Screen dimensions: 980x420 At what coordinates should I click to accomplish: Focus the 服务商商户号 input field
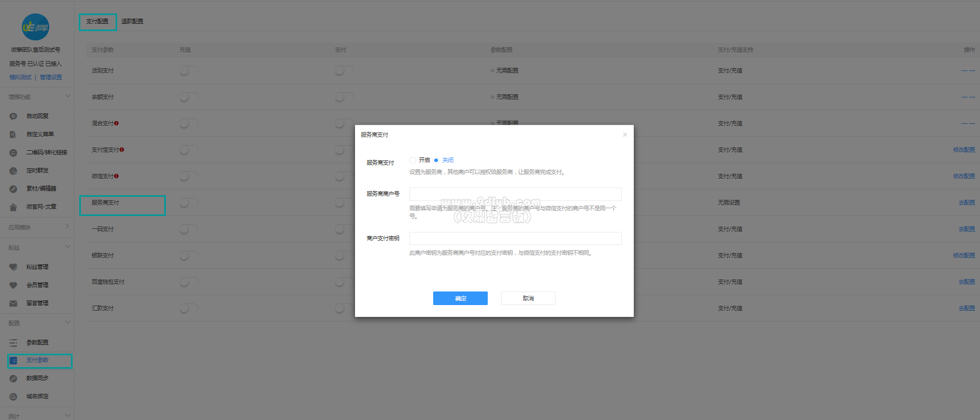pyautogui.click(x=515, y=194)
